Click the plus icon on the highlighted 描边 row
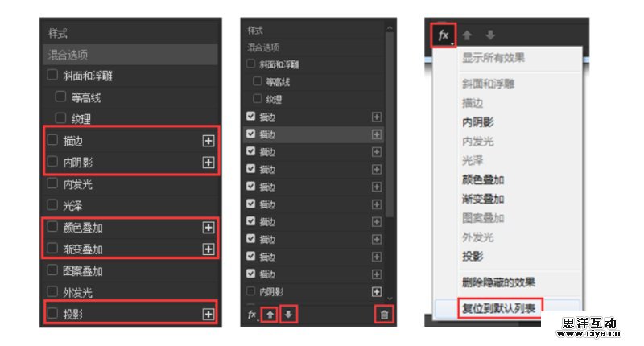The image size is (644, 346). click(377, 134)
